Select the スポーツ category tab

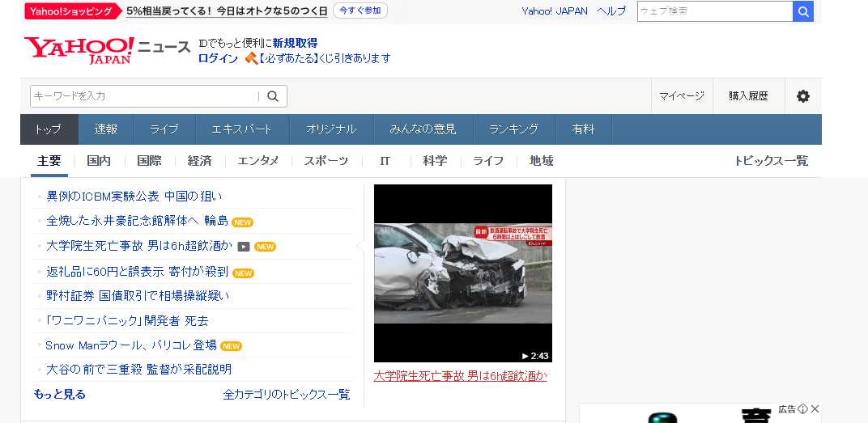[325, 161]
